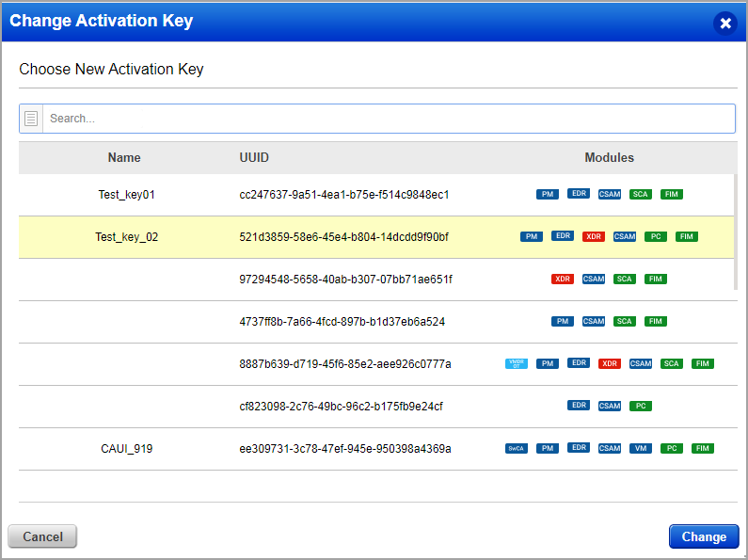Image resolution: width=748 pixels, height=560 pixels.
Task: Click the PC badge in Test_key_02 row
Action: click(656, 236)
